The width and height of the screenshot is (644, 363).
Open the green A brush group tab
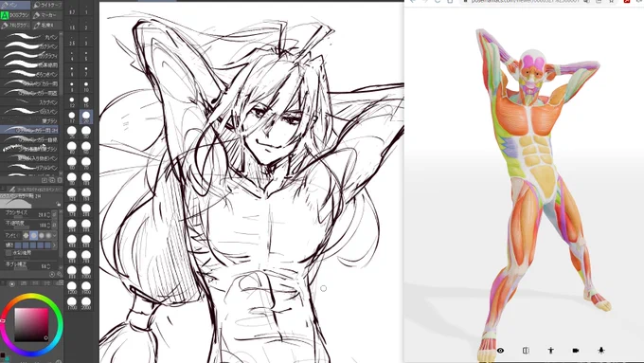[x=15, y=15]
